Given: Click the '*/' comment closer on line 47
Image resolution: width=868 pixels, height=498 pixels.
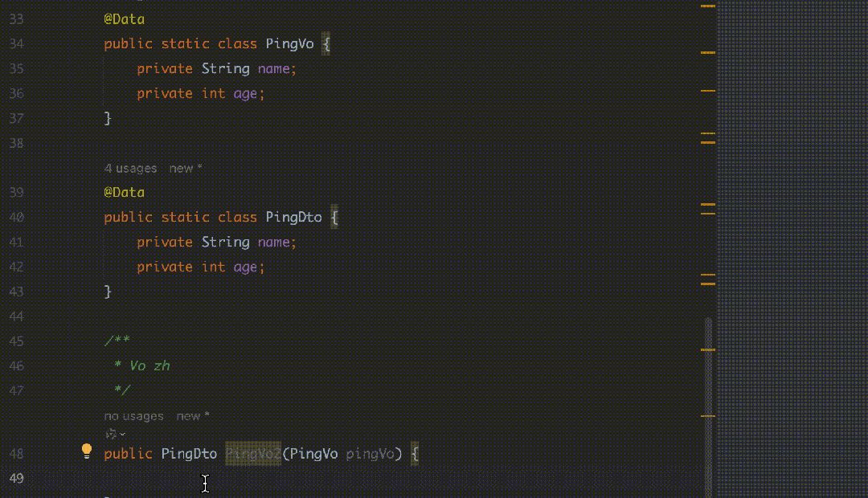Looking at the screenshot, I should tap(122, 390).
